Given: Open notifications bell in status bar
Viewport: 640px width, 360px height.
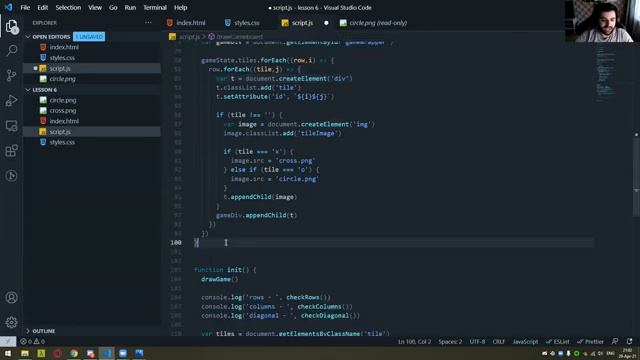Looking at the screenshot, I should tap(629, 341).
